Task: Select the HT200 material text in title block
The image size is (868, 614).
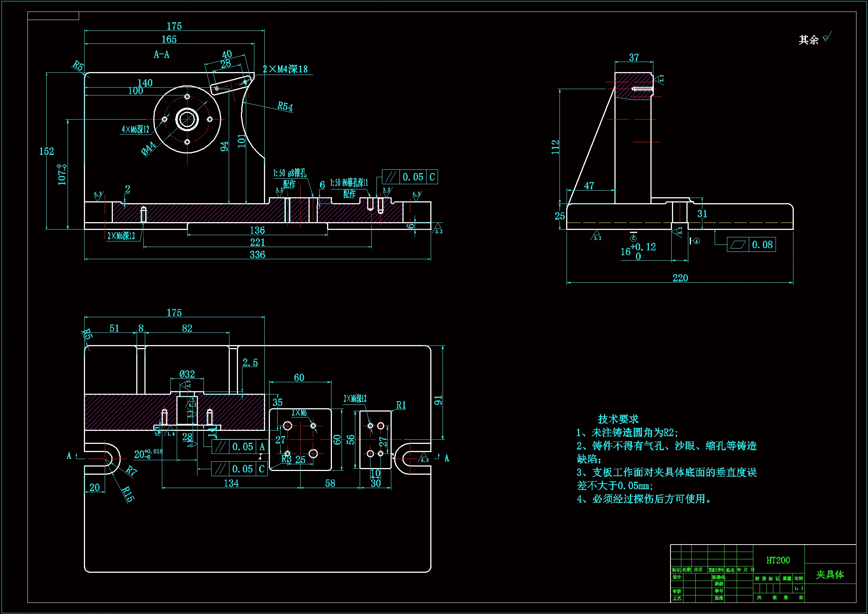Action: [778, 560]
